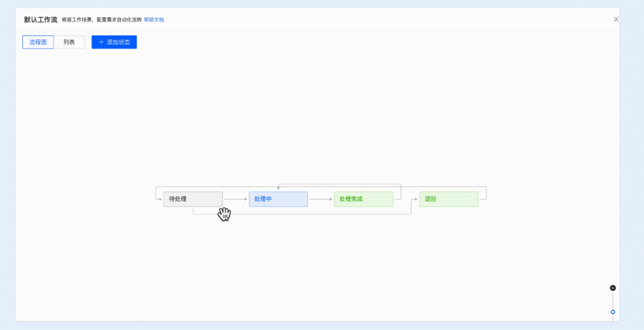Click the 默认工作流 title text

tap(41, 20)
